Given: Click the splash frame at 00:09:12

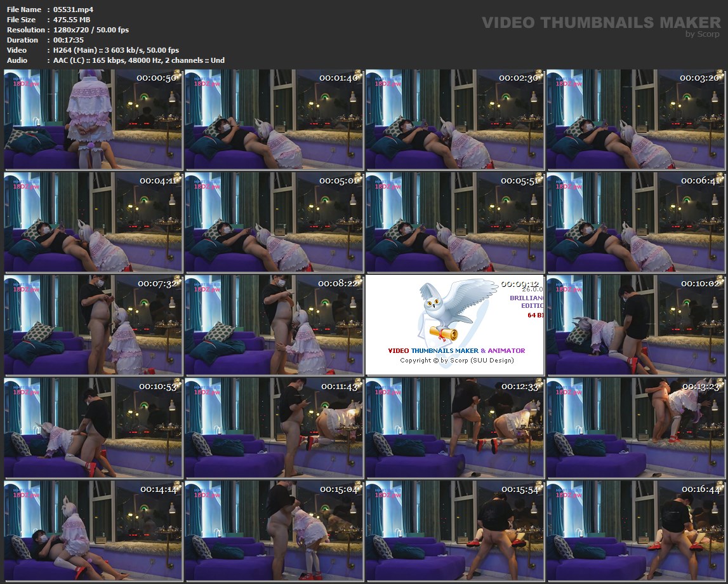Looking at the screenshot, I should [454, 324].
